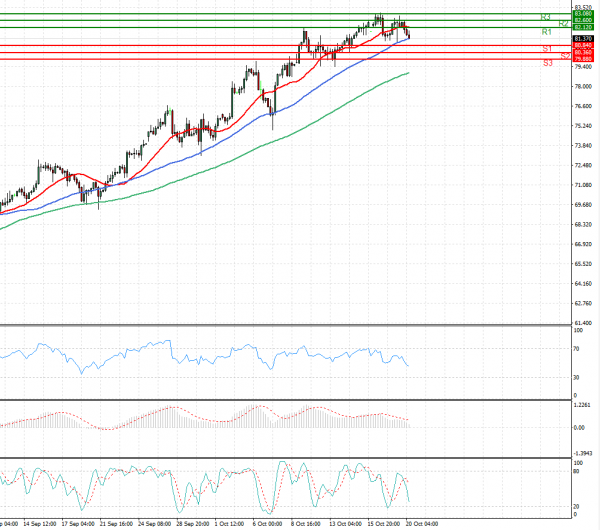Click the 21 Sep 16:00 date label
This screenshot has height=530, width=600.
click(116, 523)
